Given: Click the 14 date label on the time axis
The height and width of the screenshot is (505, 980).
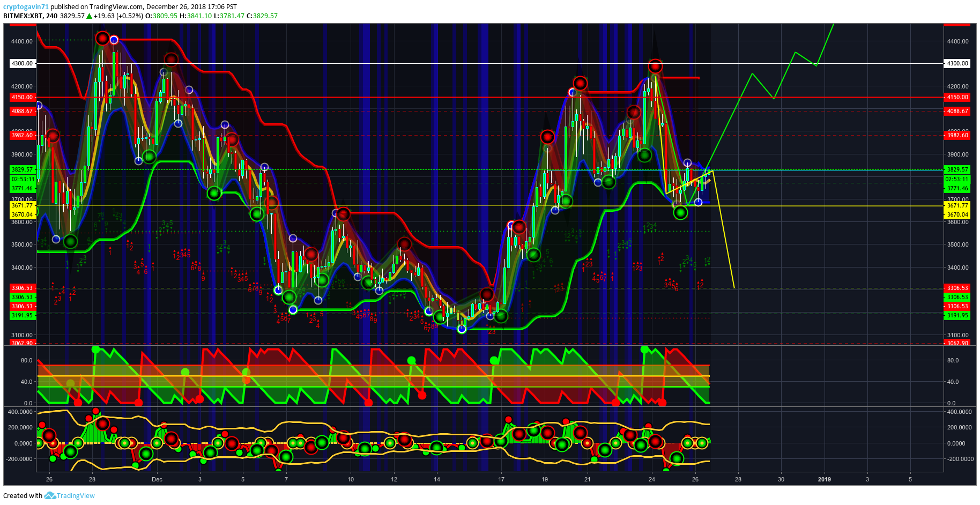Looking at the screenshot, I should [x=437, y=479].
